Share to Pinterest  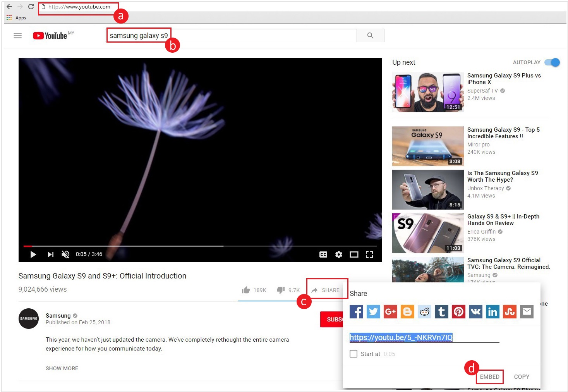(458, 311)
